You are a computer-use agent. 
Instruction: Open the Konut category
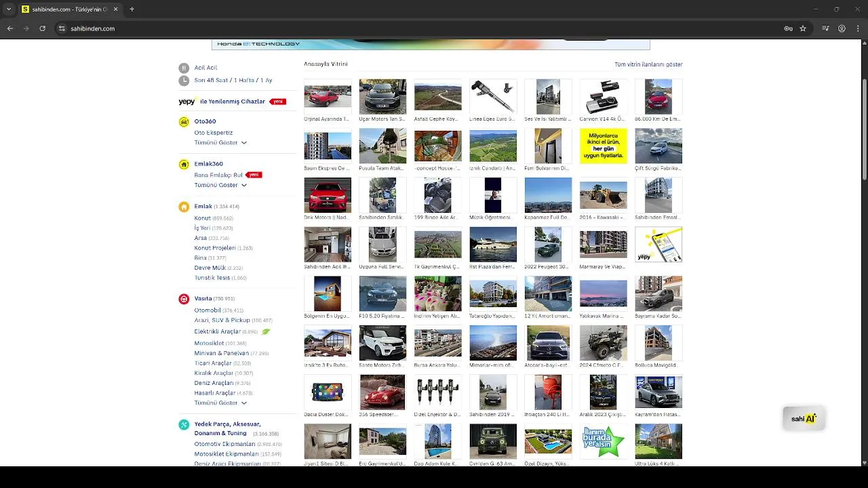pos(202,218)
